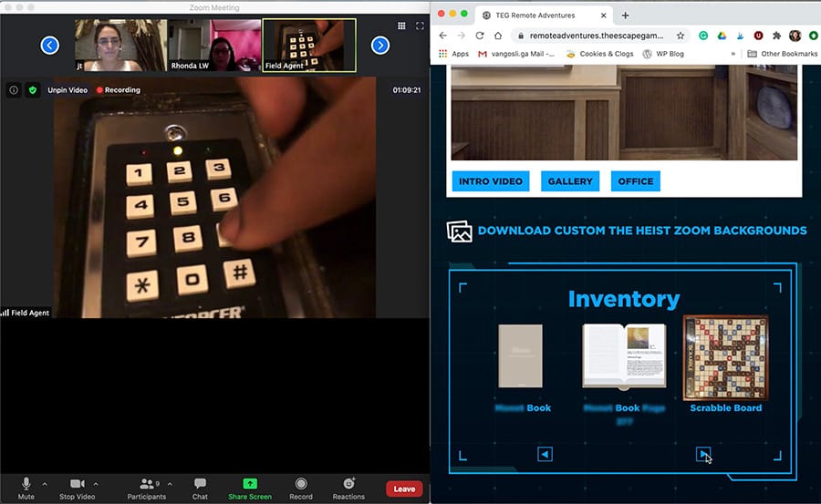The image size is (821, 504).
Task: Expand video options arrow beside Stop Video
Action: (x=95, y=484)
